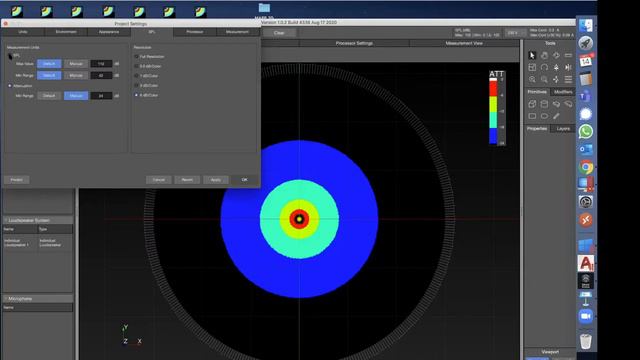The image size is (640, 360).
Task: Click the Apply button
Action: (216, 180)
